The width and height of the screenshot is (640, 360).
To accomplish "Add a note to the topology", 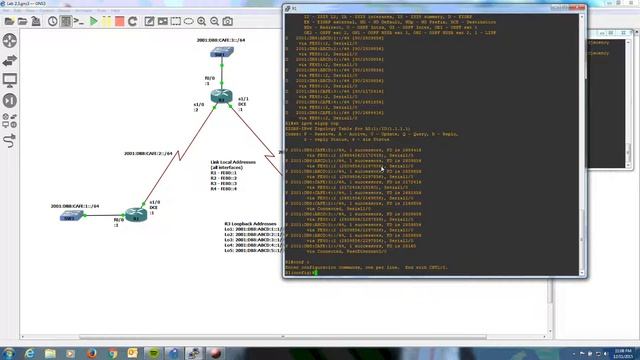I will pyautogui.click(x=149, y=21).
